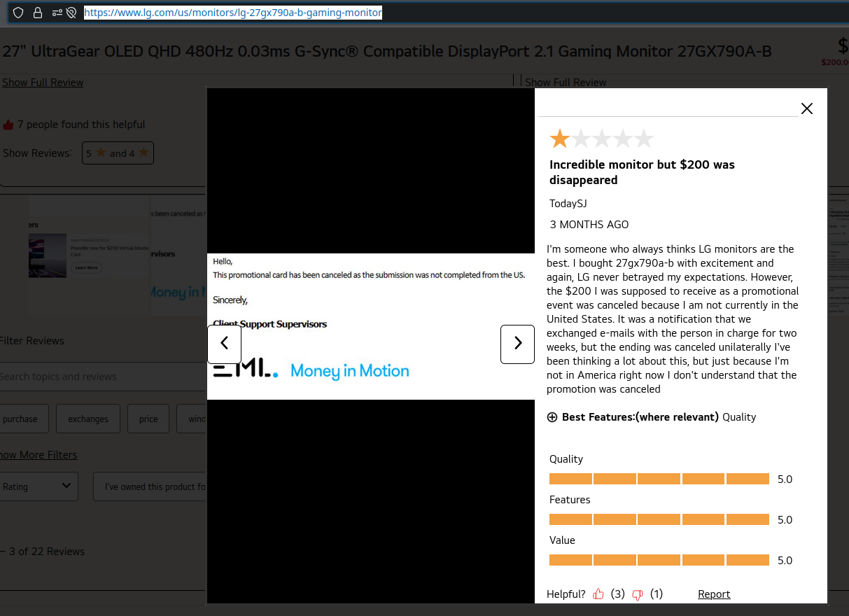This screenshot has width=849, height=616.
Task: Click the Quality rating bar
Action: pos(659,479)
